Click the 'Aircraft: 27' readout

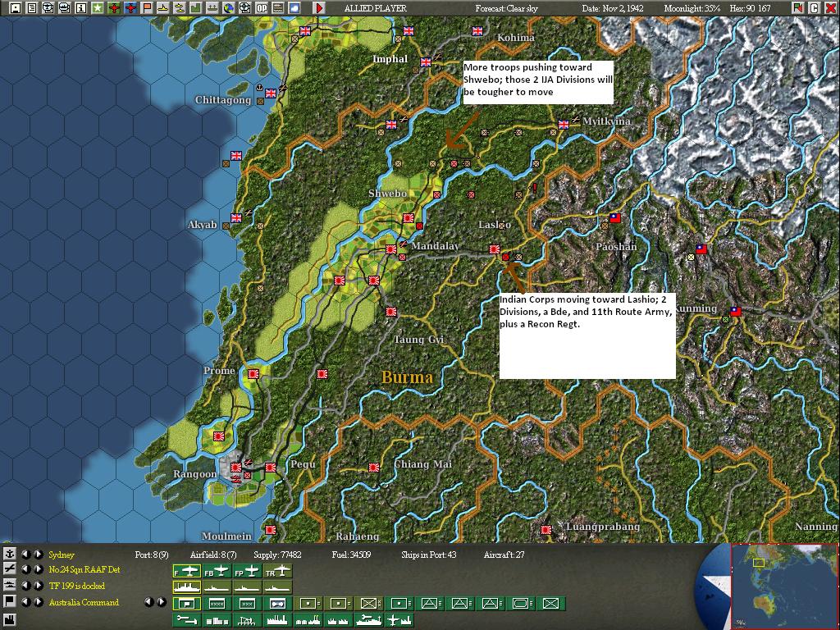(504, 555)
